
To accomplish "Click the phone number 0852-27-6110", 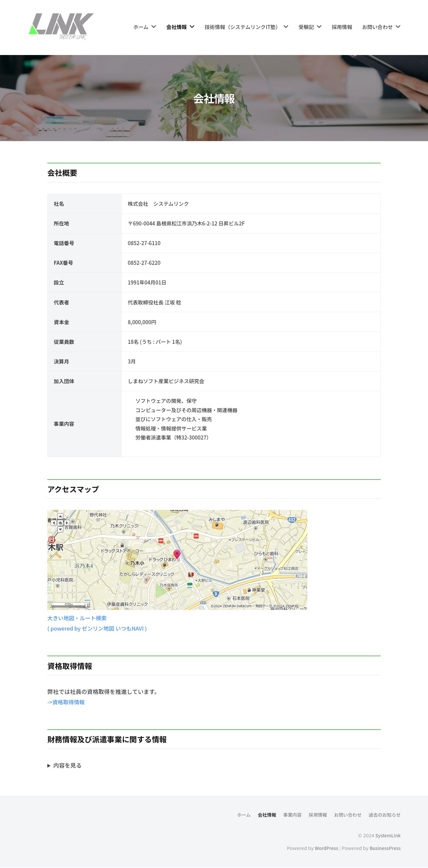I will tap(144, 243).
